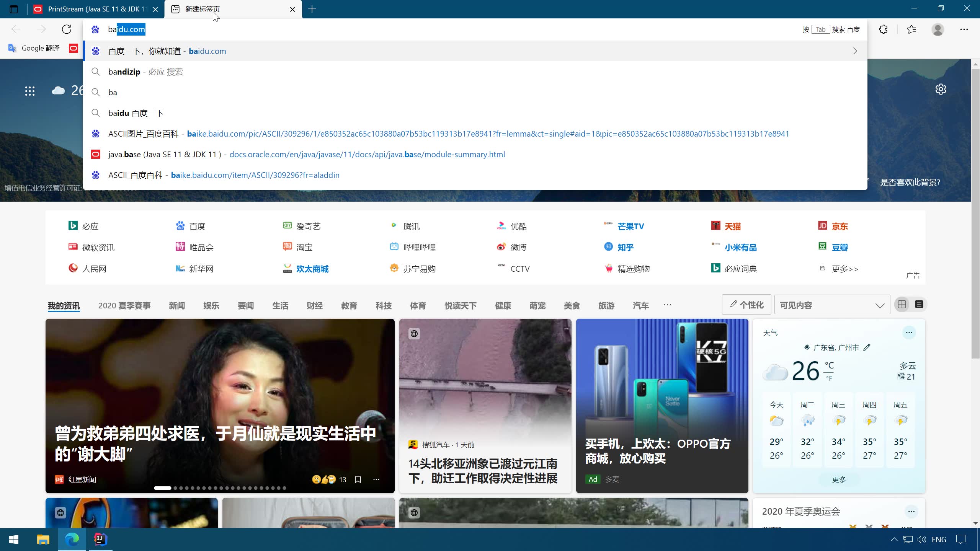The width and height of the screenshot is (980, 551).
Task: Open the app launcher grid icon
Action: 30,91
